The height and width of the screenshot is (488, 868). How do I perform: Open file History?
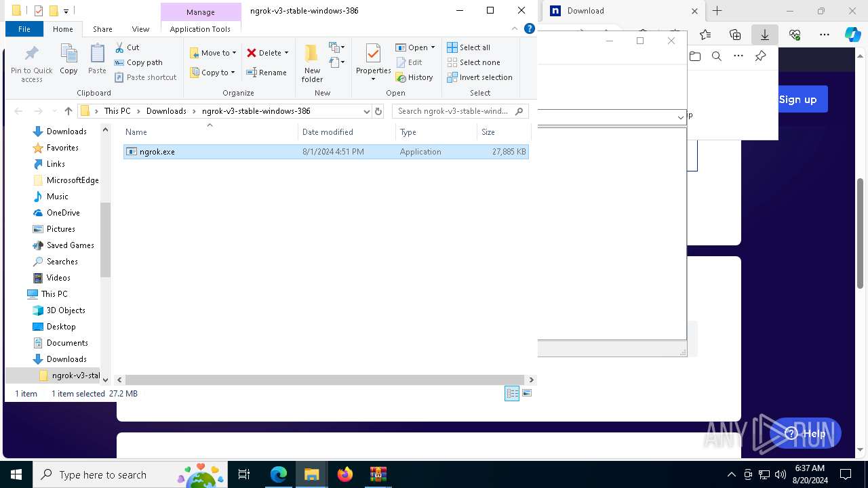pos(414,77)
